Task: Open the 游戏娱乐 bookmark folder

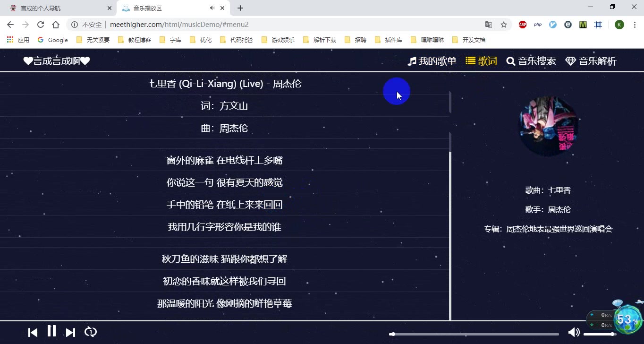Action: 278,40
